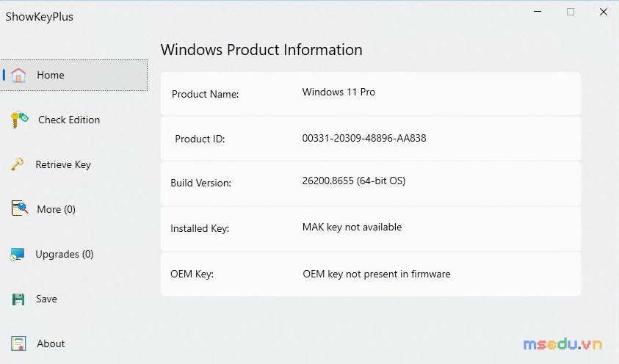Viewport: 619px width, 364px height.
Task: Select the Windows 11 Pro product name
Action: click(339, 92)
